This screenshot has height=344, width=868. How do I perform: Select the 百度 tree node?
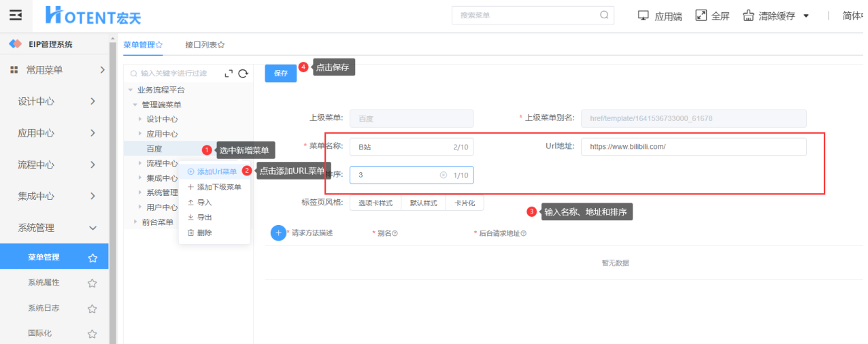point(154,149)
